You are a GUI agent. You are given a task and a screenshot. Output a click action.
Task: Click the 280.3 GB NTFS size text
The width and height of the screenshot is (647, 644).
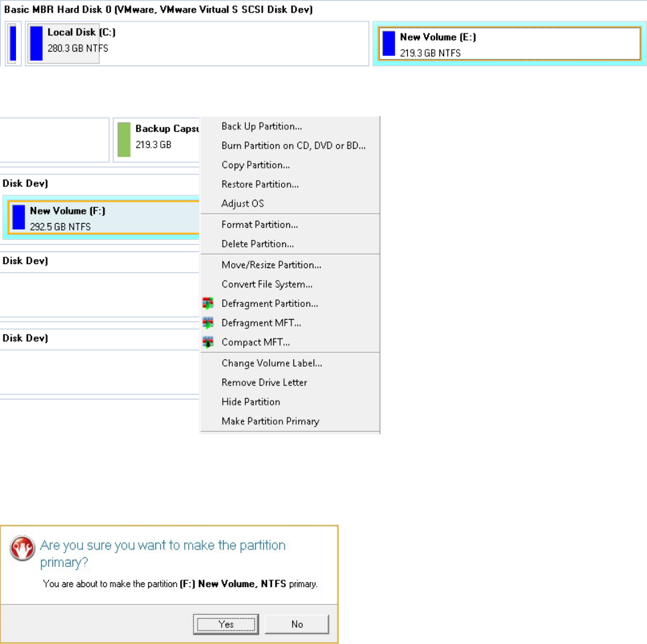coord(78,48)
